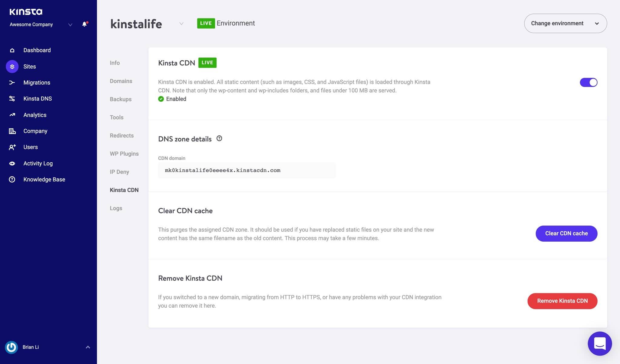The height and width of the screenshot is (364, 620).
Task: Go to the WP Plugins tab
Action: pos(124,154)
